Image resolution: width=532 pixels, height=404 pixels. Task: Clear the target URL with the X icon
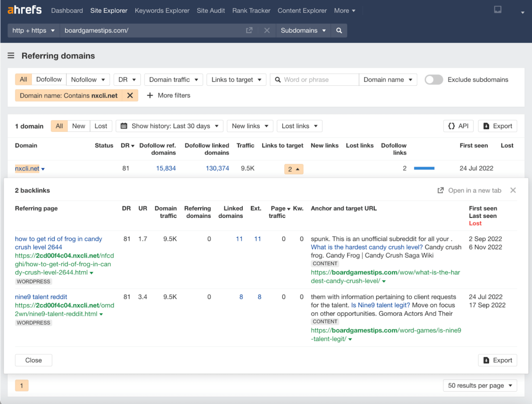click(x=267, y=30)
